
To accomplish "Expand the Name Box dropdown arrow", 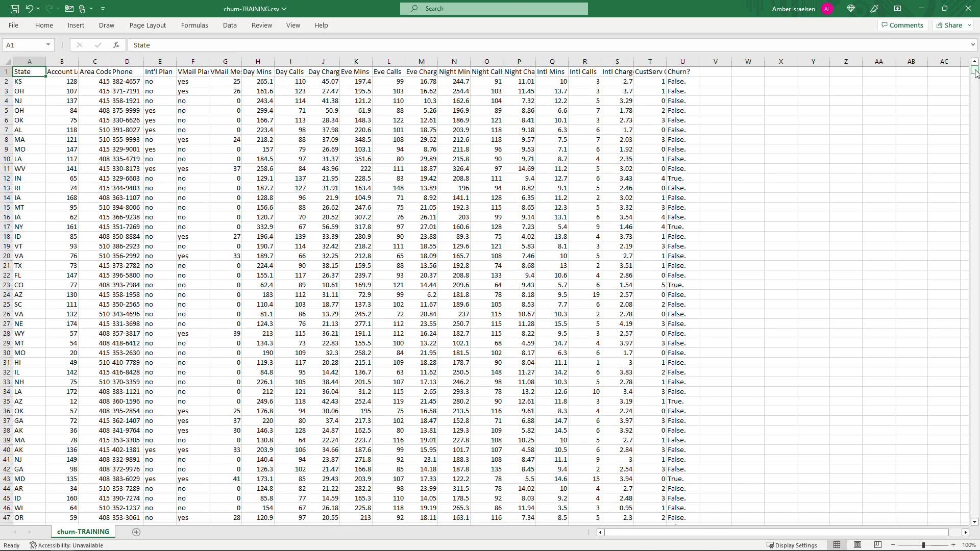I will [48, 45].
